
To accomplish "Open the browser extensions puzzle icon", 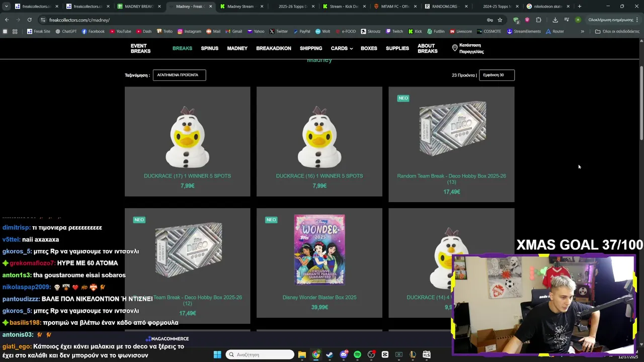I will point(538,20).
